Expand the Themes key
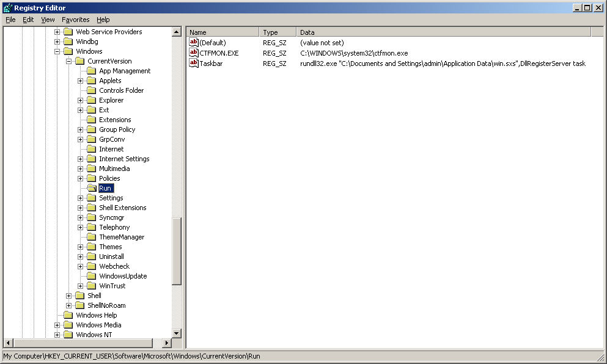The height and width of the screenshot is (364, 607). [80, 247]
